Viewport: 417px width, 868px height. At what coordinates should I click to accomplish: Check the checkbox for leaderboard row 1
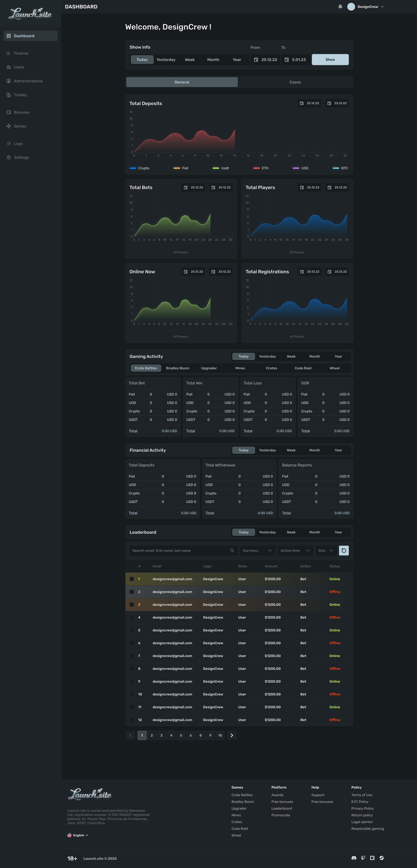[x=131, y=579]
